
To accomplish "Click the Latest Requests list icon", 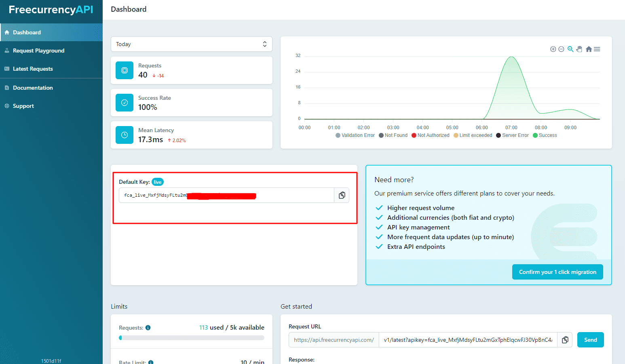I will coord(7,69).
